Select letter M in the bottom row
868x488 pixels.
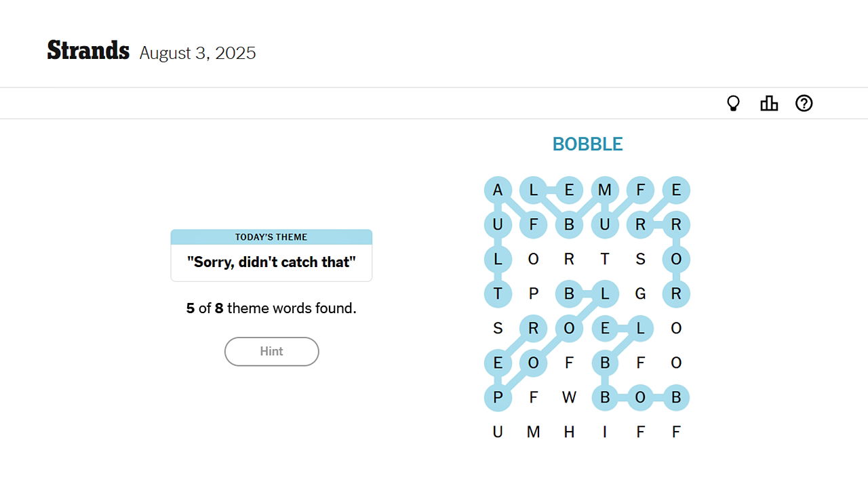(x=534, y=432)
